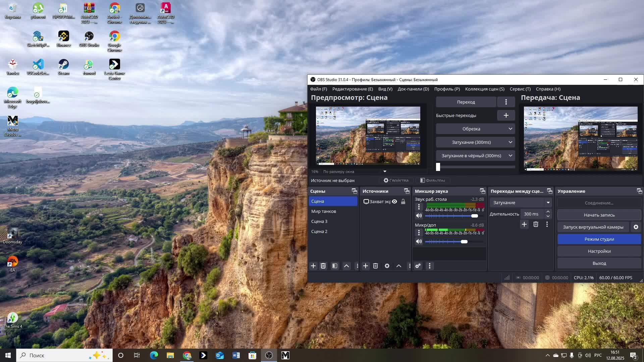Mute the Микр/доп microphone
The height and width of the screenshot is (362, 644).
click(419, 242)
